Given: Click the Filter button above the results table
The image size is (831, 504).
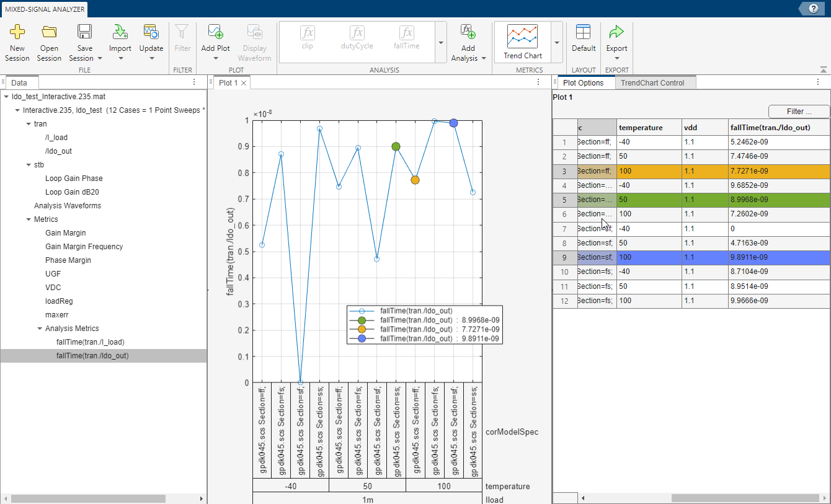Looking at the screenshot, I should point(798,112).
